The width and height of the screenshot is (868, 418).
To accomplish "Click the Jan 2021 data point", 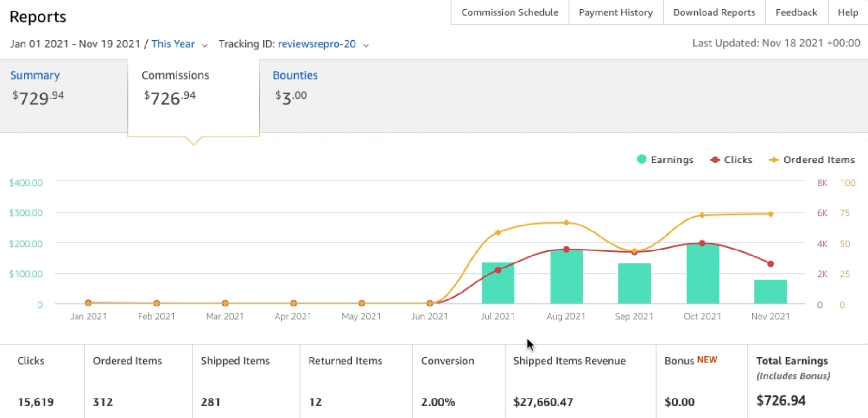I will [88, 303].
